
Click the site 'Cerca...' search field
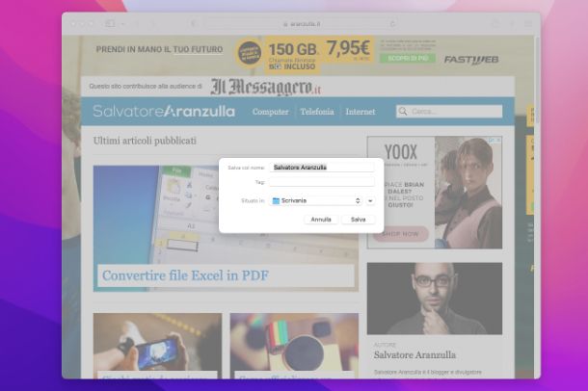[449, 112]
